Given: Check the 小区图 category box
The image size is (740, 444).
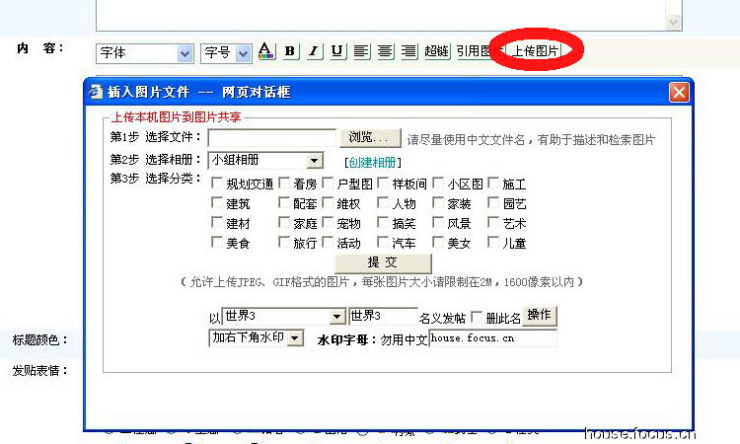Looking at the screenshot, I should click(438, 183).
